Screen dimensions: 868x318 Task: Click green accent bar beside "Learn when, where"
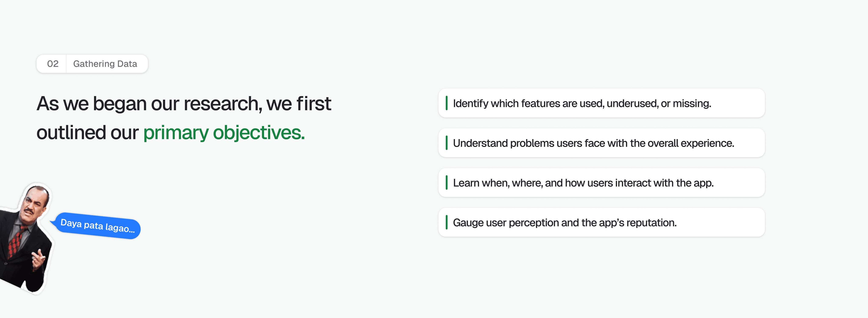coord(447,182)
